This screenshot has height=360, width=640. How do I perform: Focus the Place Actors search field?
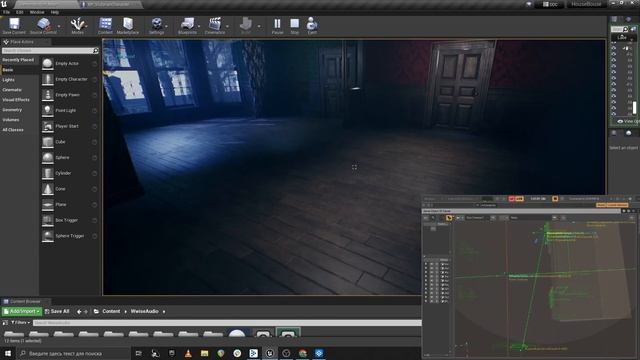[x=47, y=51]
